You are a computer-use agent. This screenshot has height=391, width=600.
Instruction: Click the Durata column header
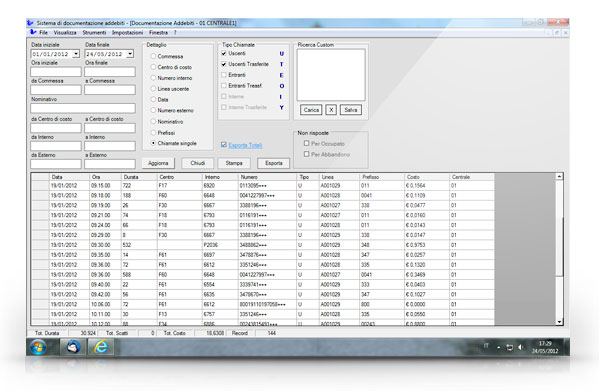[x=139, y=177]
